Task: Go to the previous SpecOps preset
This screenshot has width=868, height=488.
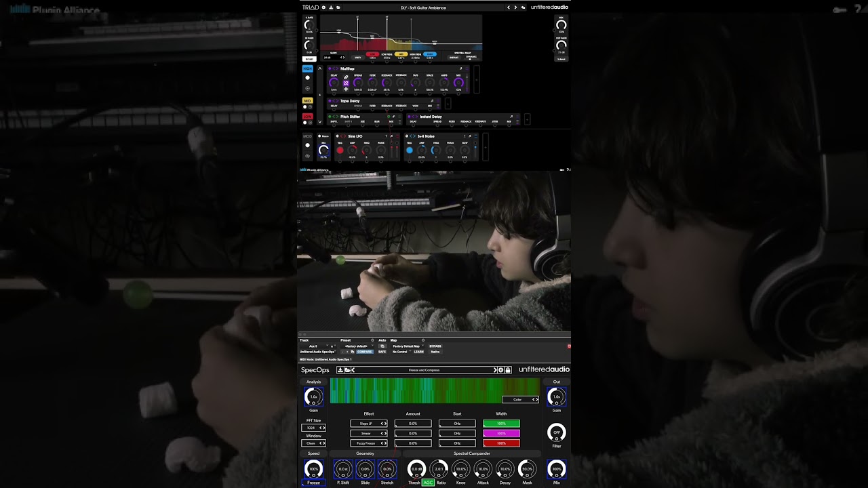Action: coord(353,370)
